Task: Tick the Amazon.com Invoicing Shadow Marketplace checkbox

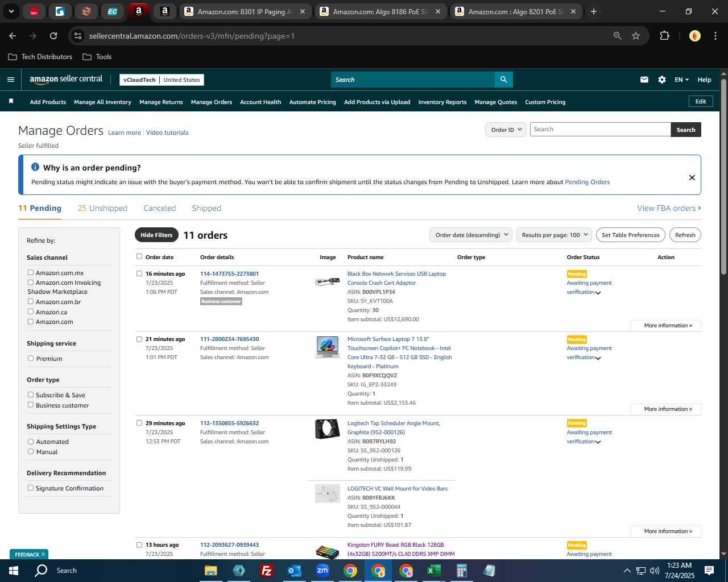Action: (31, 282)
